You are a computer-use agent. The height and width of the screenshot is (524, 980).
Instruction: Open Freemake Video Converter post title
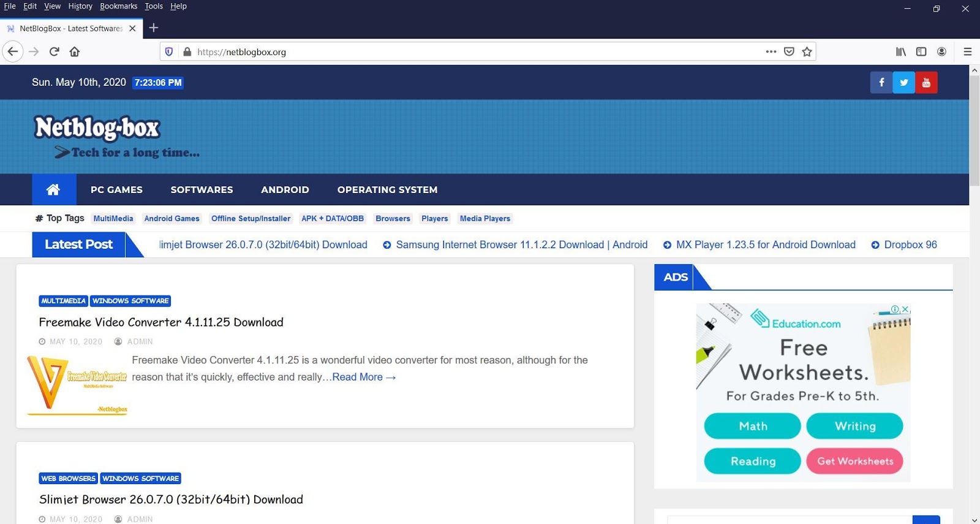pos(161,322)
